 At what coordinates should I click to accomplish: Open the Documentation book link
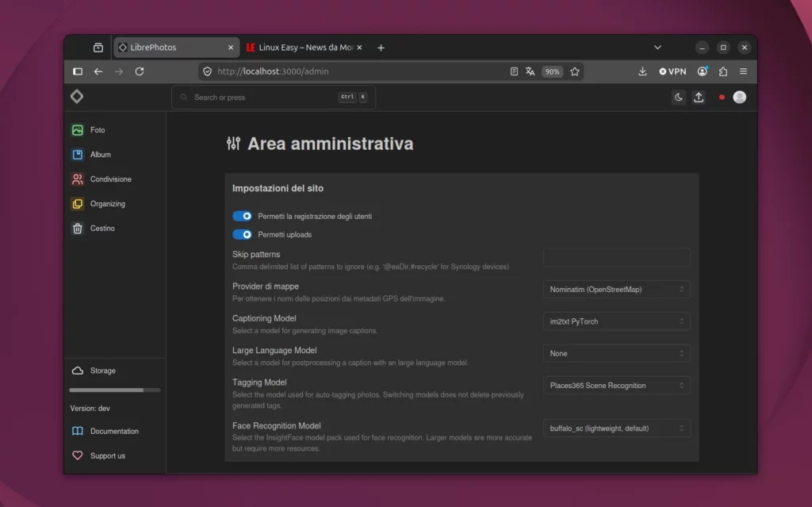pos(105,432)
